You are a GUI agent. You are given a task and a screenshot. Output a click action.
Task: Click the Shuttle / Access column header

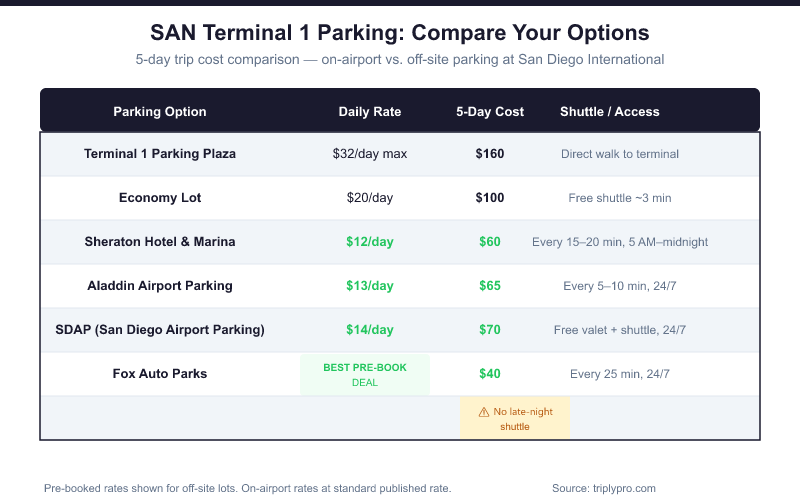coord(610,112)
